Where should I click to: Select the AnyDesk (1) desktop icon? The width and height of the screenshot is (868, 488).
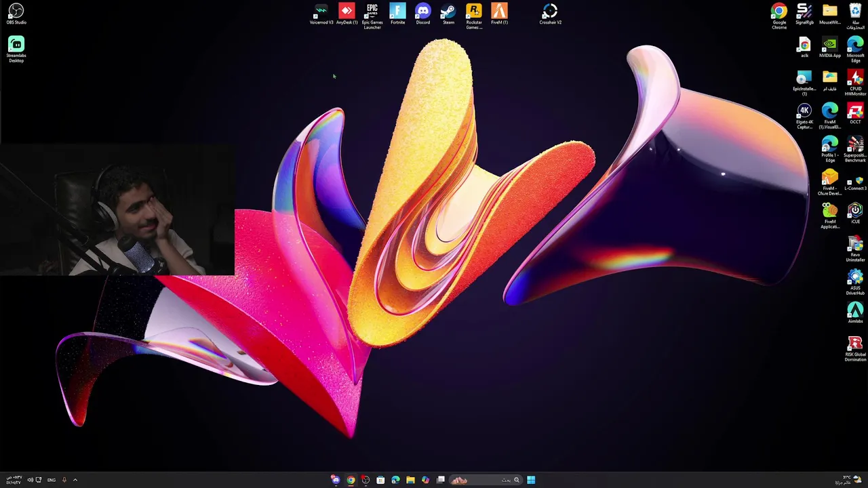coord(347,14)
